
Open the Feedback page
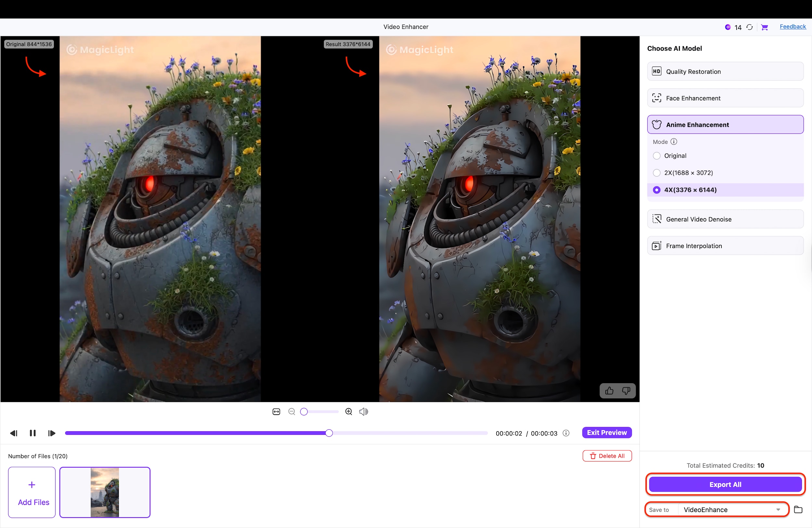[x=793, y=27]
